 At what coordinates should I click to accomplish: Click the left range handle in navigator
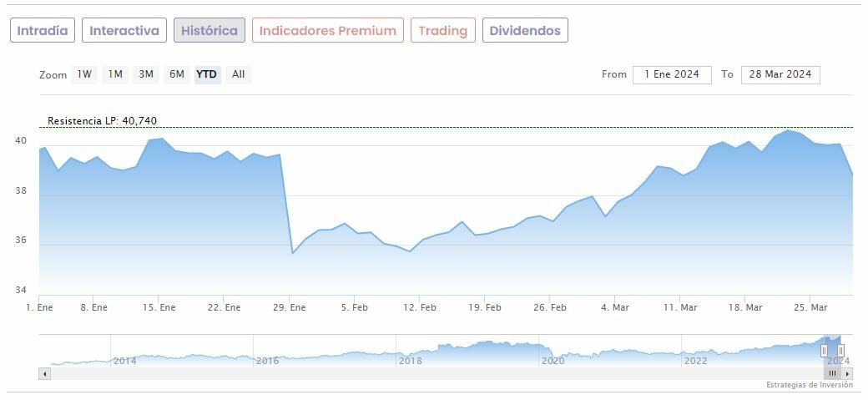(824, 351)
